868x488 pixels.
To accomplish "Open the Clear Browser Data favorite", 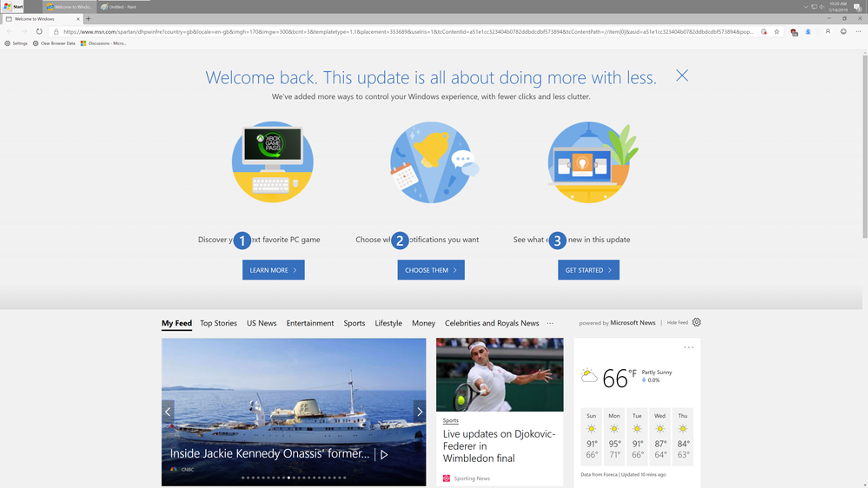I will tap(54, 43).
